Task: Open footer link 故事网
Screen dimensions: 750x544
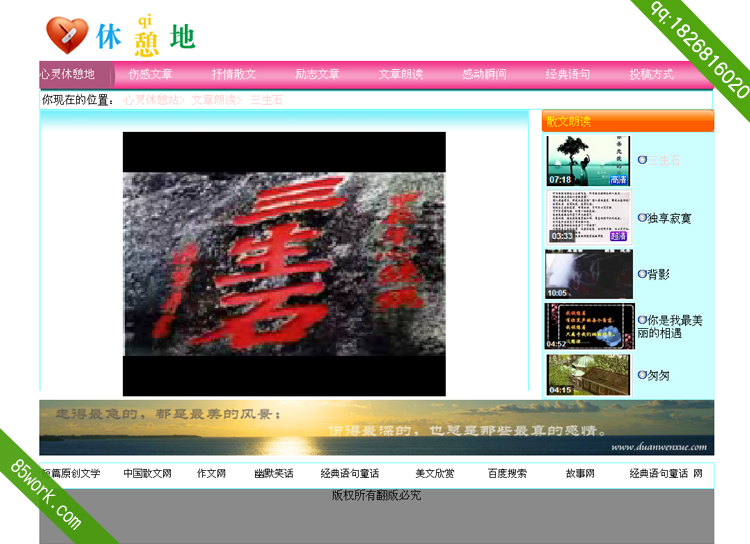Action: (x=580, y=474)
